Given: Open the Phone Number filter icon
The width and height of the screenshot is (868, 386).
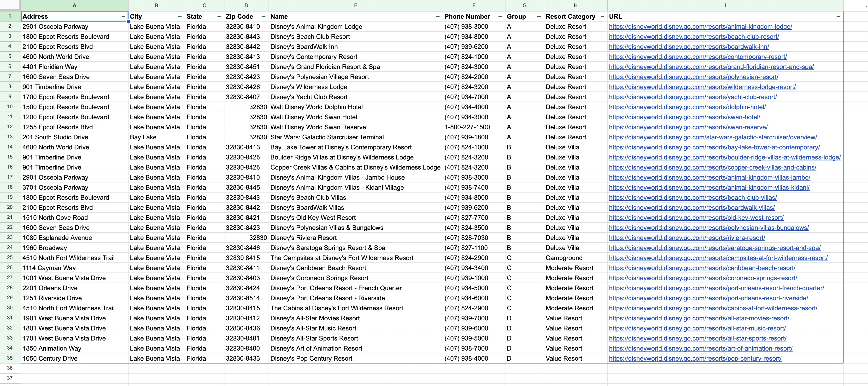Looking at the screenshot, I should coord(500,17).
